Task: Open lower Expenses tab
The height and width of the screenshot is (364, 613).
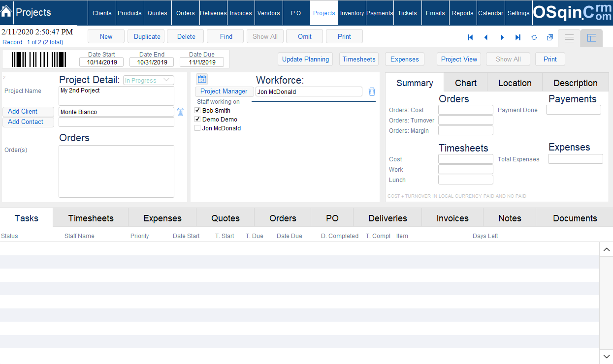Action: (162, 218)
